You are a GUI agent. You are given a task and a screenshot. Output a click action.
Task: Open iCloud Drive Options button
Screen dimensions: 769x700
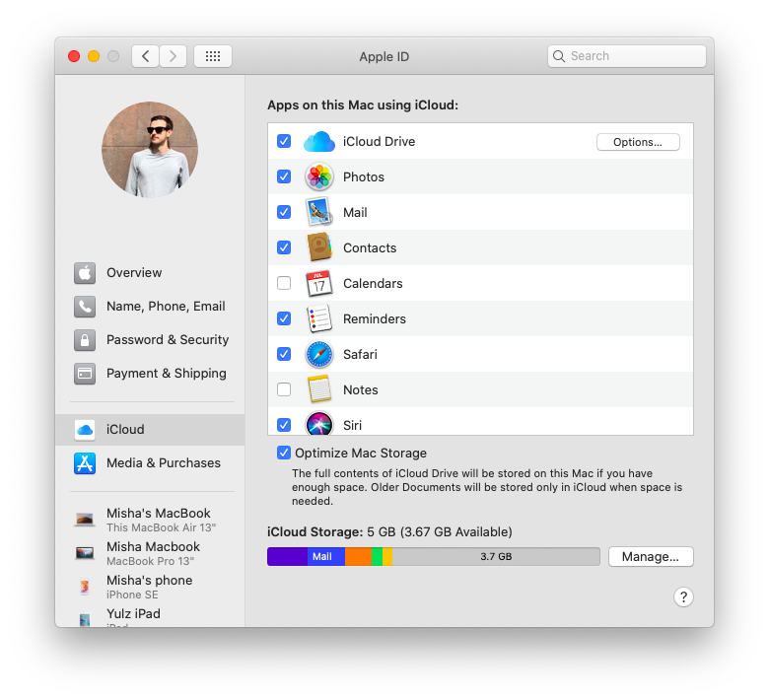[x=638, y=142]
